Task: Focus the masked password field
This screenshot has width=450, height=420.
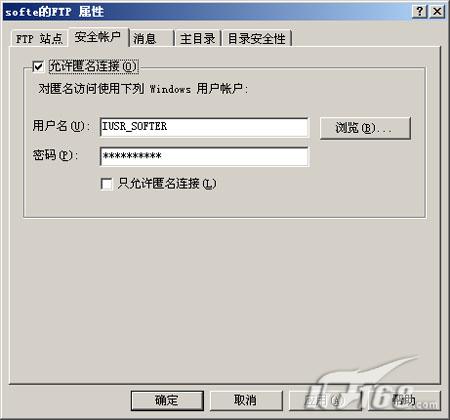Action: point(204,156)
